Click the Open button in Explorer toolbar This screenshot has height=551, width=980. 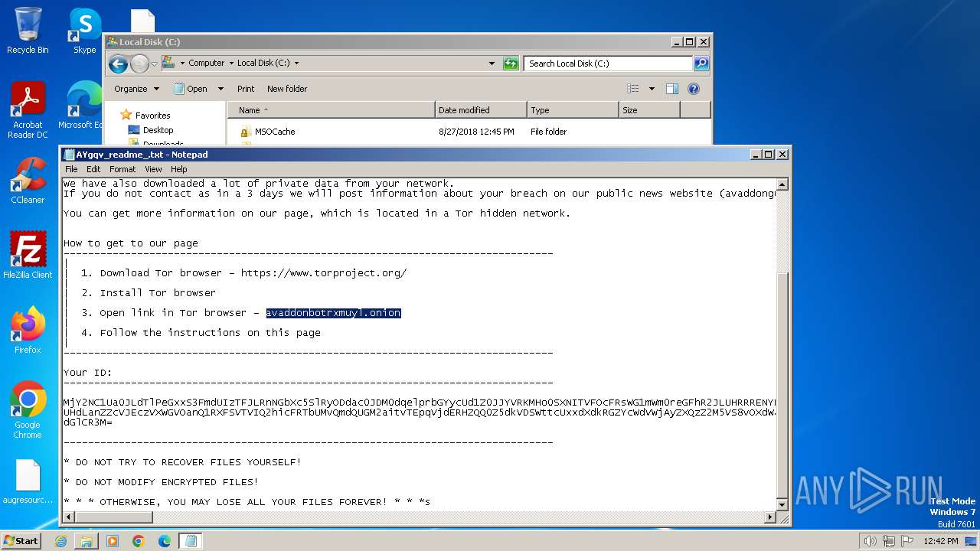tap(191, 89)
